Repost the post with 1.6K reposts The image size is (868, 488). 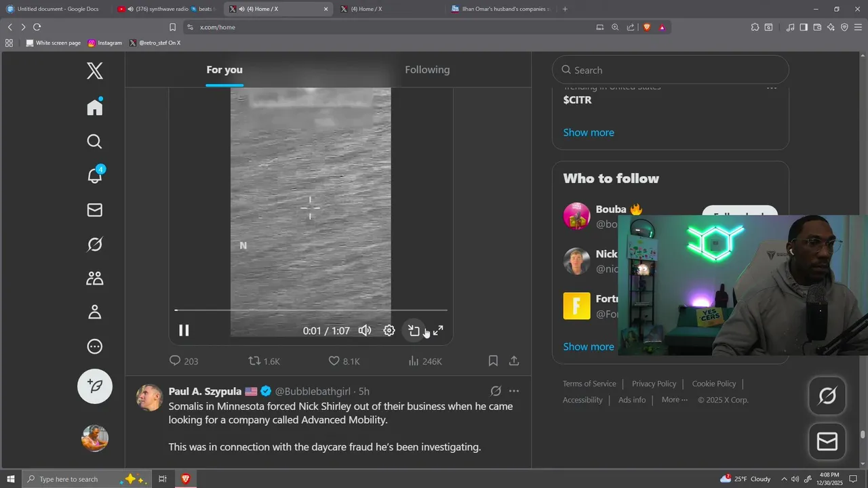click(264, 361)
